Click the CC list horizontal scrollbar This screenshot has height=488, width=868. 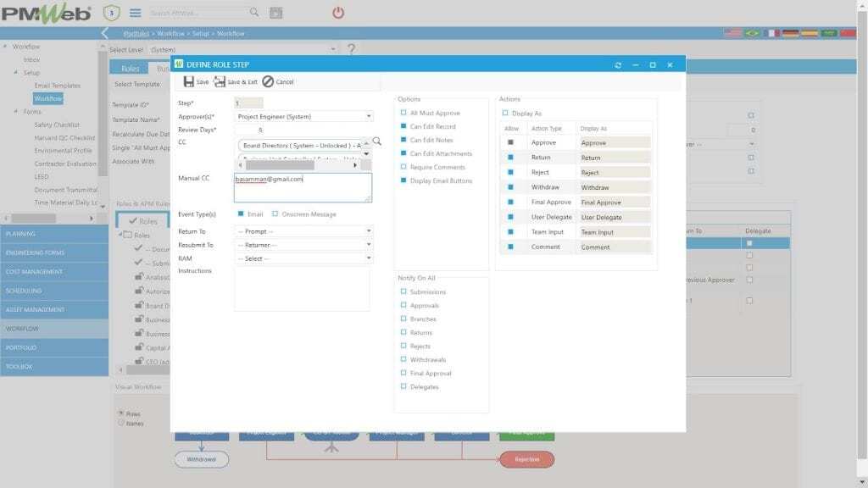280,165
